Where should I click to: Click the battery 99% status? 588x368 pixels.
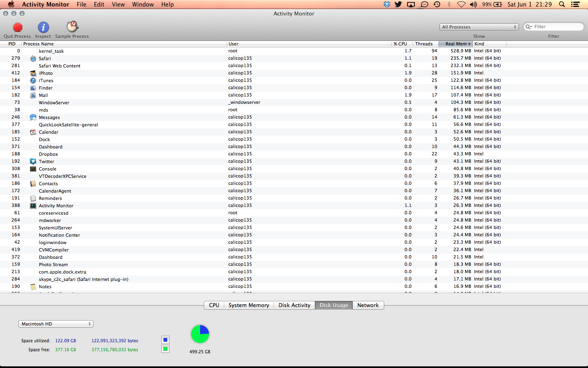point(492,4)
